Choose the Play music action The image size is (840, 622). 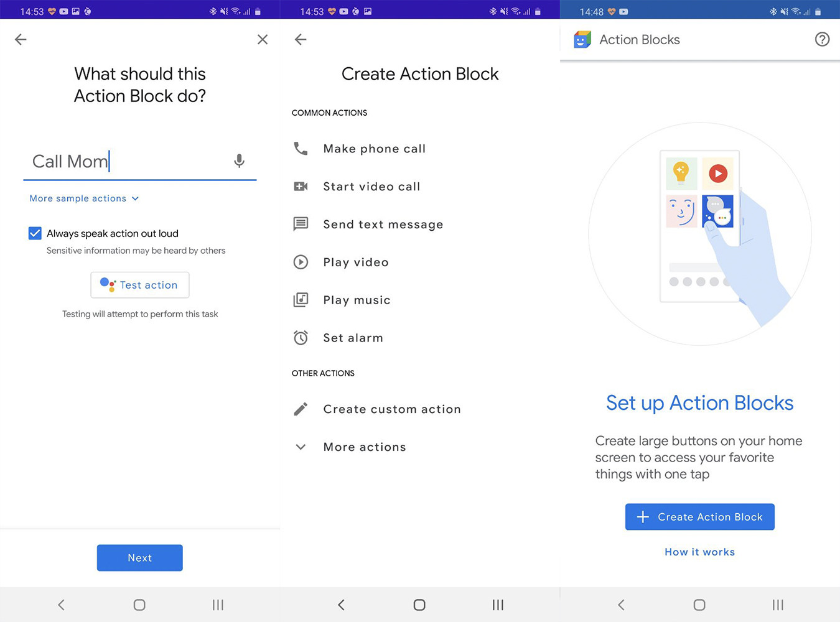click(357, 300)
